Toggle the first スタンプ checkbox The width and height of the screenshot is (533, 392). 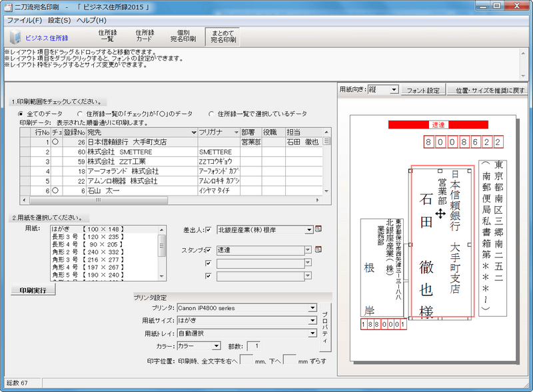[208, 250]
